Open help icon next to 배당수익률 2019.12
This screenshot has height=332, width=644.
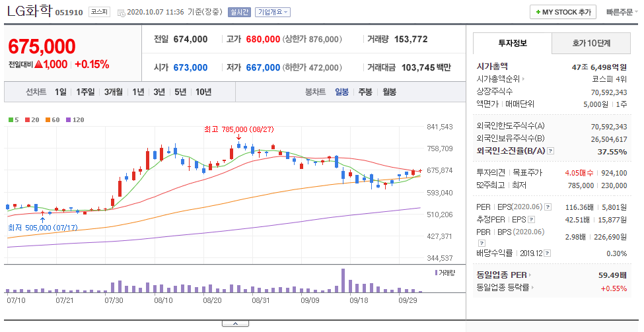(x=548, y=253)
